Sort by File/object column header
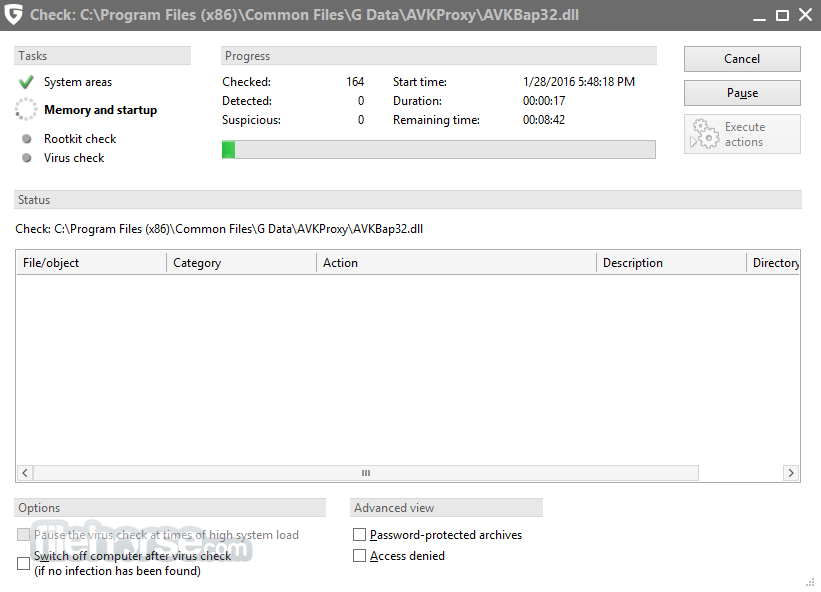 coord(91,263)
